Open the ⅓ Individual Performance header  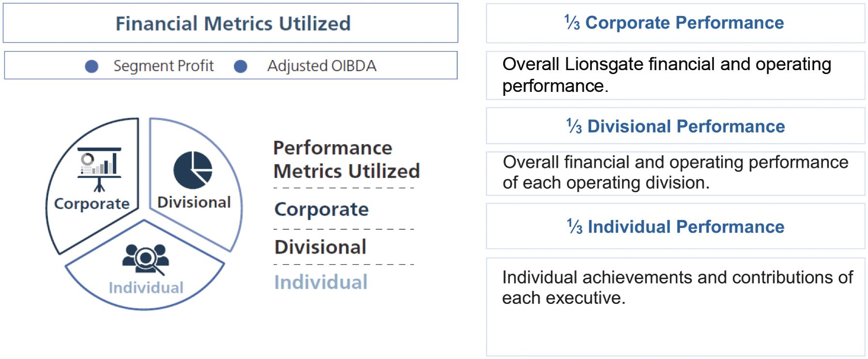point(675,226)
